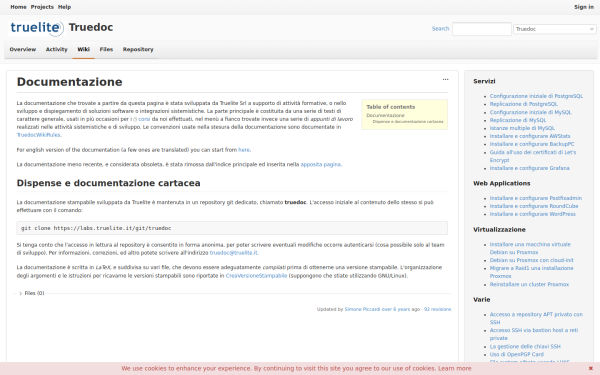
Task: Click the truelite logo image
Action: [x=37, y=28]
